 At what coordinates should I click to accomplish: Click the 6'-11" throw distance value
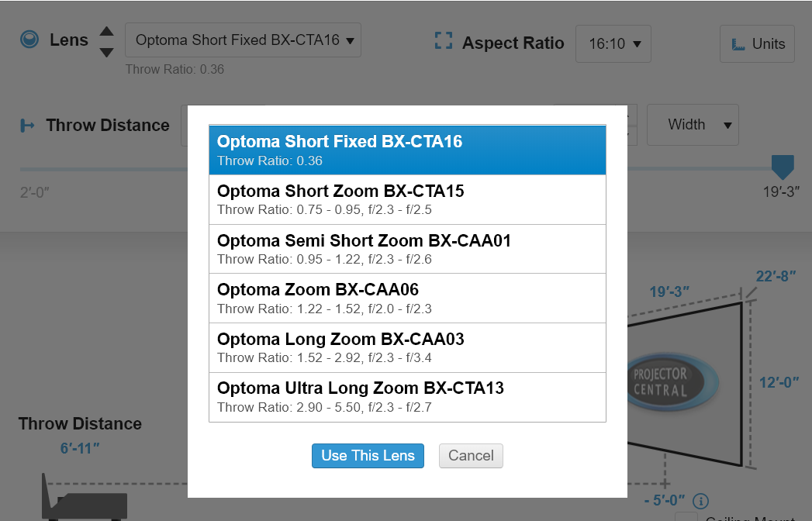tap(80, 448)
